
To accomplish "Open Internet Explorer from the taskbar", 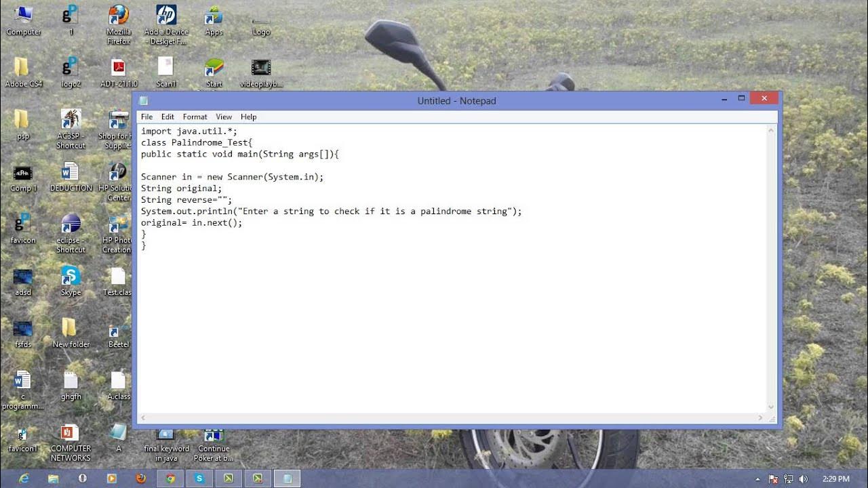I will (24, 478).
